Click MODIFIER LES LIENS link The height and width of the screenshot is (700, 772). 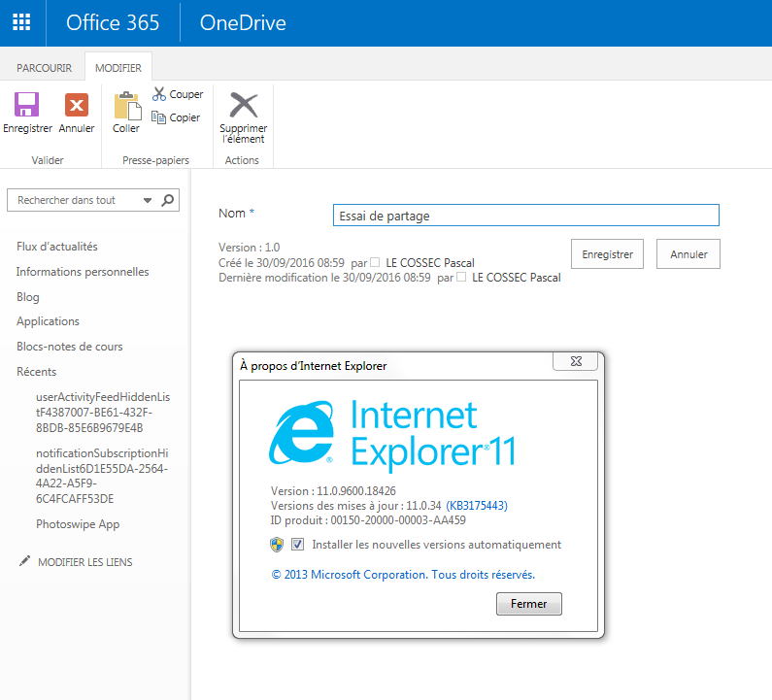point(85,562)
